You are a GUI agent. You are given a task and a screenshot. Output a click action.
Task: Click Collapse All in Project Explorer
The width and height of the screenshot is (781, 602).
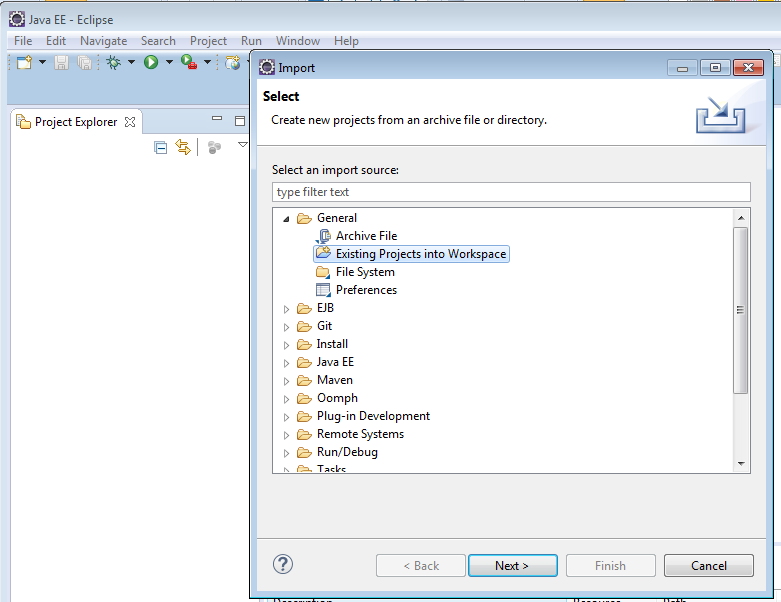(160, 148)
